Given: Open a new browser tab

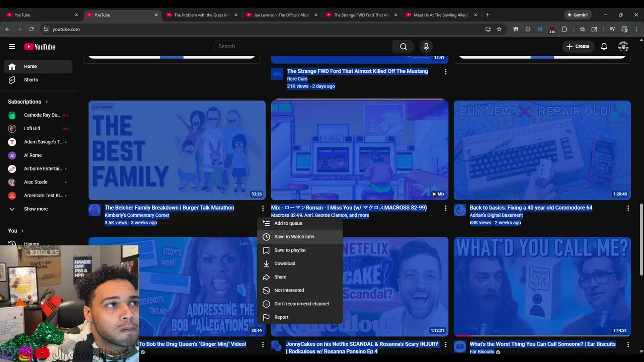Looking at the screenshot, I should (x=488, y=15).
